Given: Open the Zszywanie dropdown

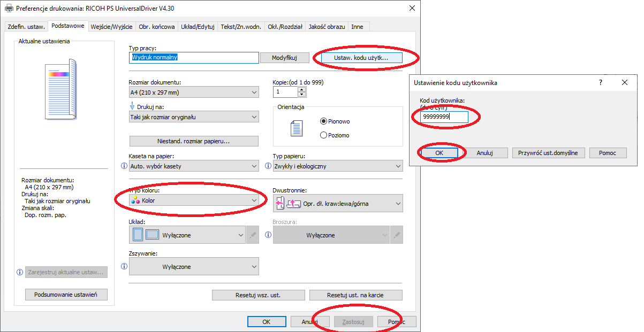Looking at the screenshot, I should [194, 266].
